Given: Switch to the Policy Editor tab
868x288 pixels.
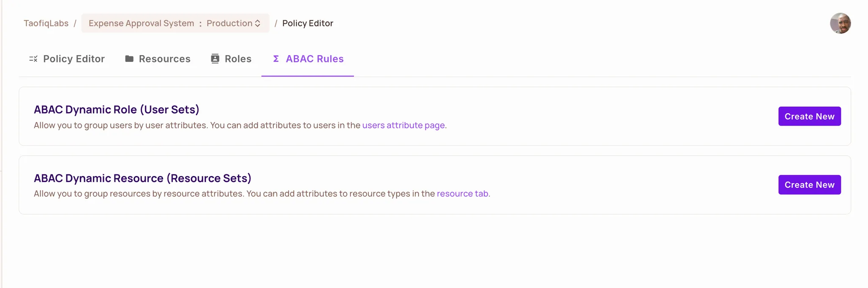Looking at the screenshot, I should pos(74,59).
